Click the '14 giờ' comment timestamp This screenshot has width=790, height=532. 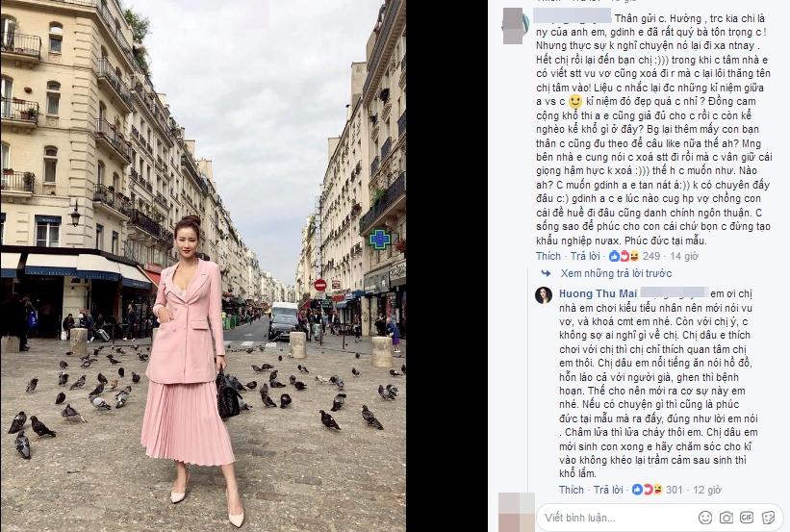684,256
